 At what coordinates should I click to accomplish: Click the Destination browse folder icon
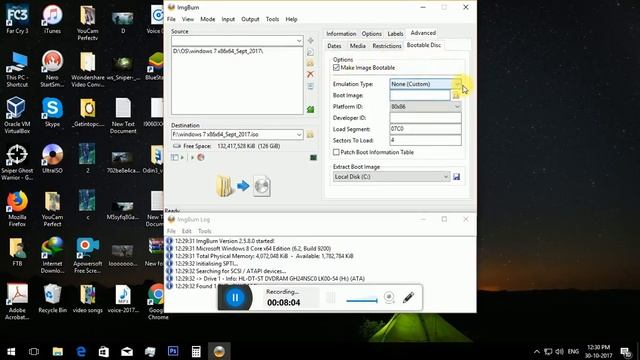[310, 135]
